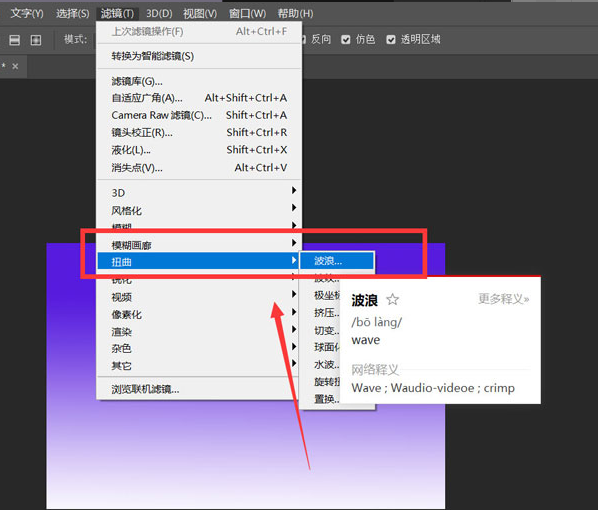Open the 帮助(H) menu

coord(295,14)
